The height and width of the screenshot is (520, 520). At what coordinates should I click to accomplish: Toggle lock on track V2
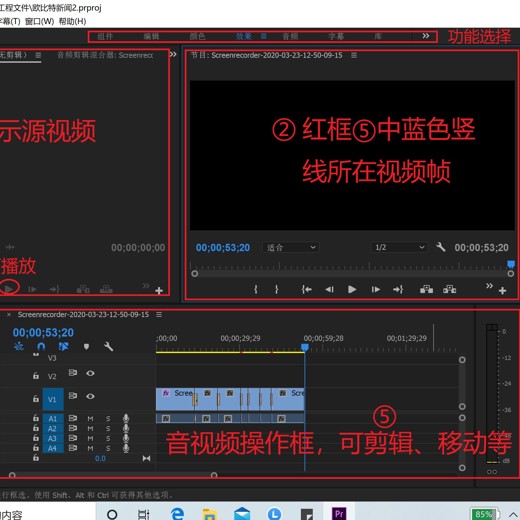(x=36, y=376)
